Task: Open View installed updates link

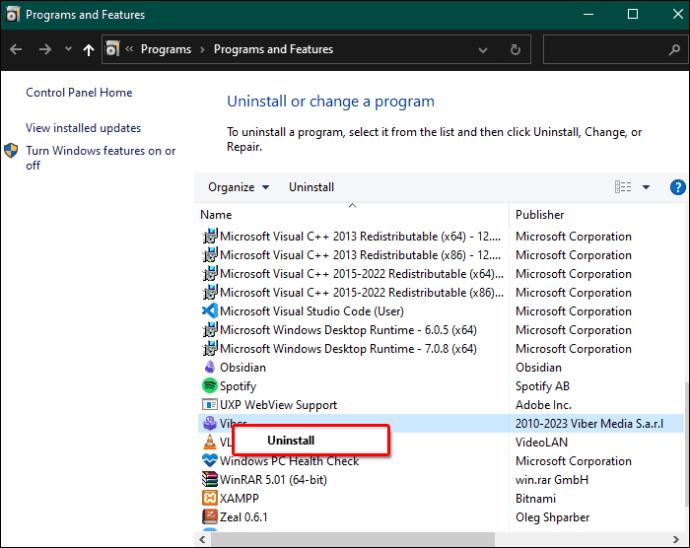Action: click(83, 128)
